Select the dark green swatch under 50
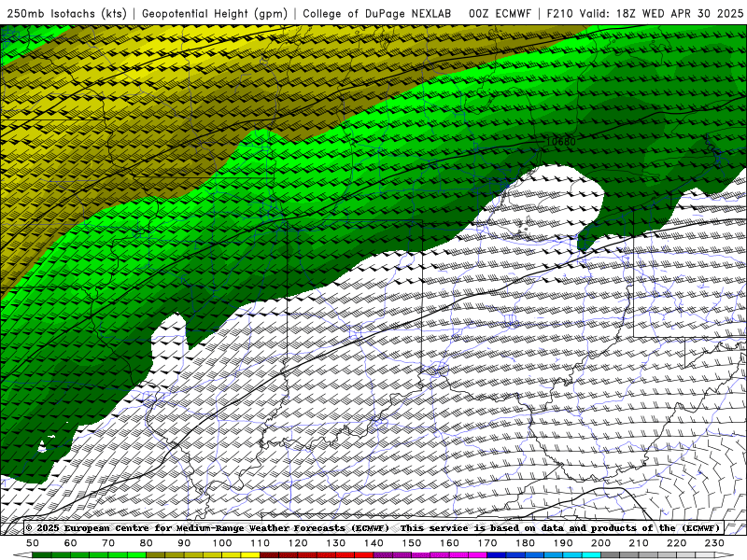 click(x=42, y=555)
